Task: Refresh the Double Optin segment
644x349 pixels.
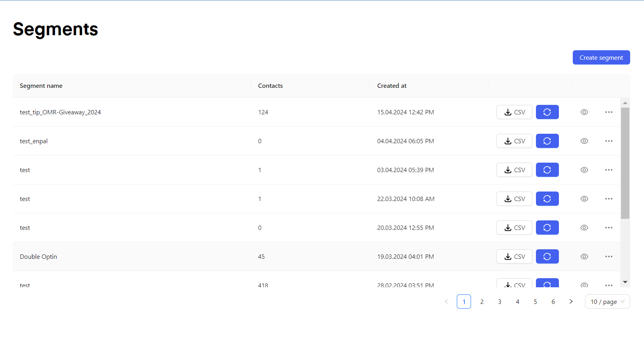Action: click(547, 256)
